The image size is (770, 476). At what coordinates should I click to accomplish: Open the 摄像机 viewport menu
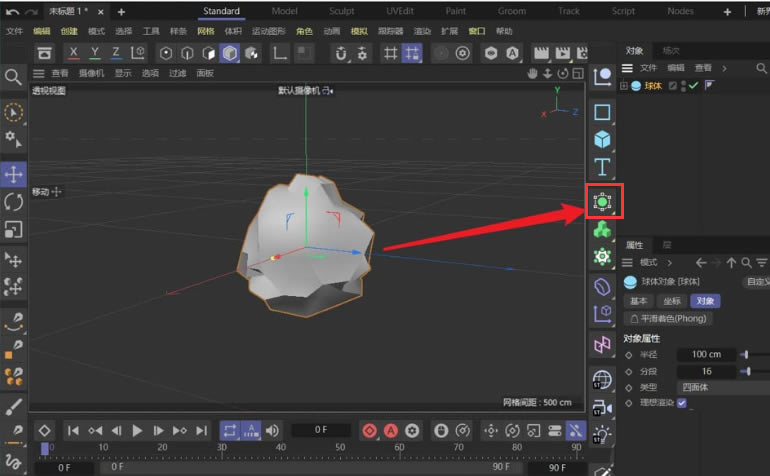[91, 74]
